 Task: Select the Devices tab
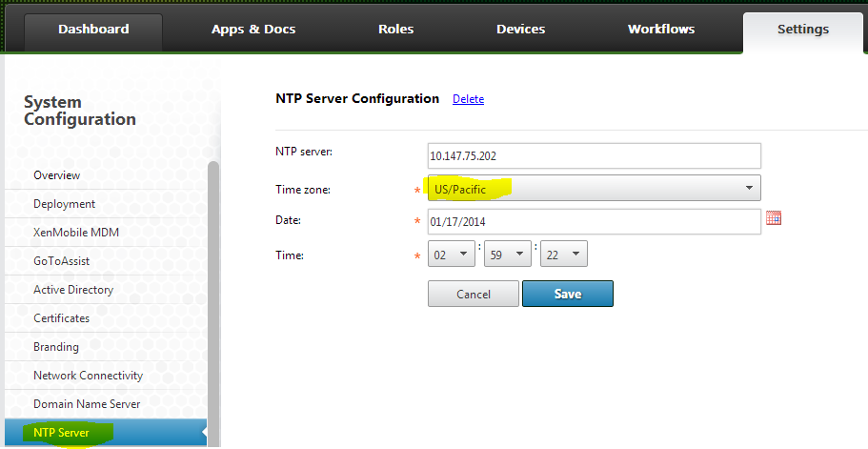coord(520,30)
